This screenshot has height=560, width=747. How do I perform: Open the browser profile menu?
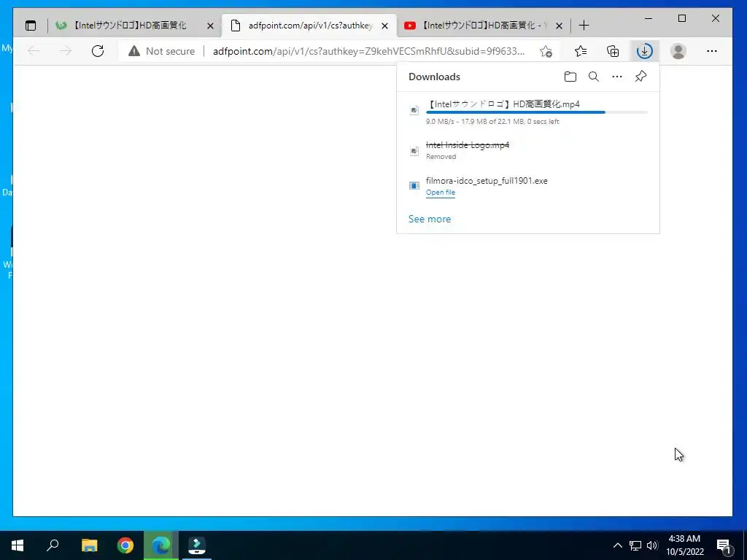[678, 51]
